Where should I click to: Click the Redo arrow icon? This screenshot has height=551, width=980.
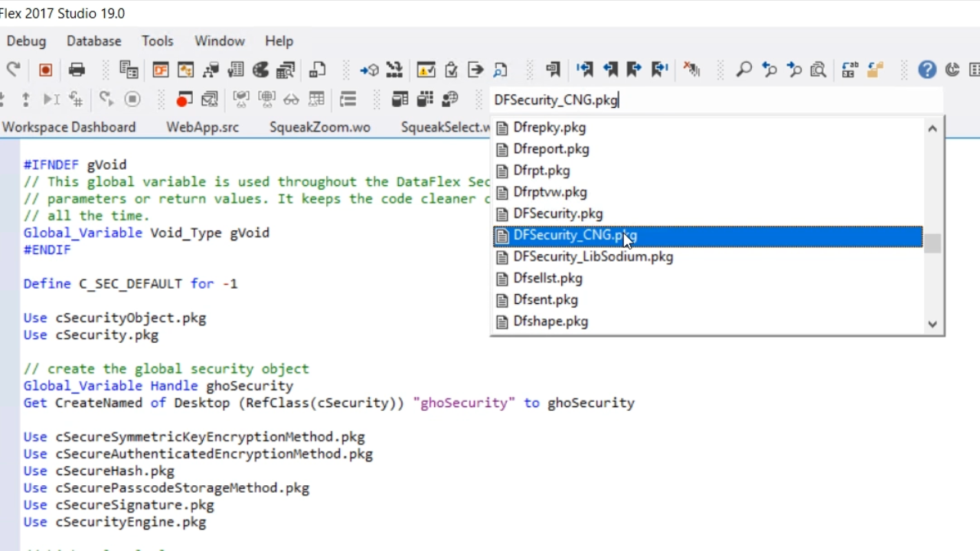tap(13, 70)
